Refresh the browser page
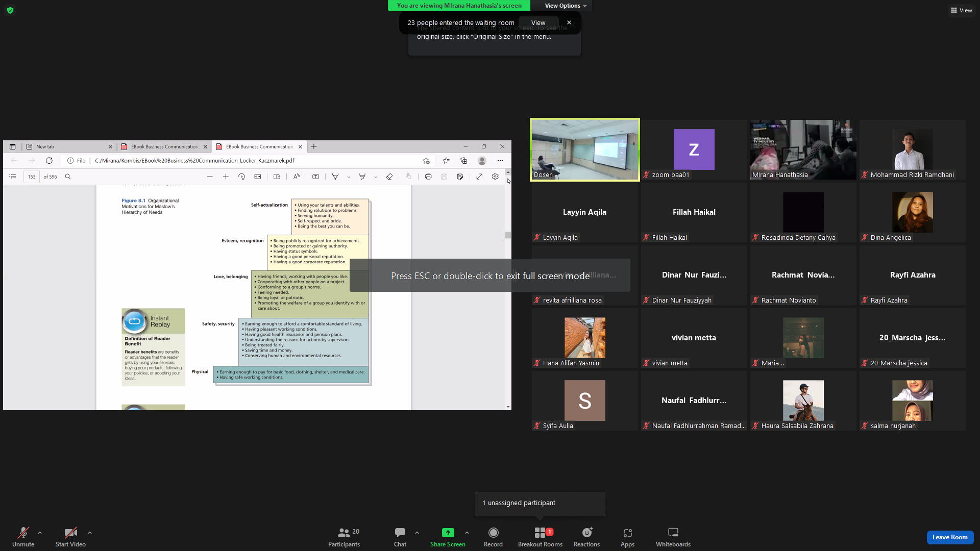Viewport: 980px width, 551px height. click(x=49, y=160)
